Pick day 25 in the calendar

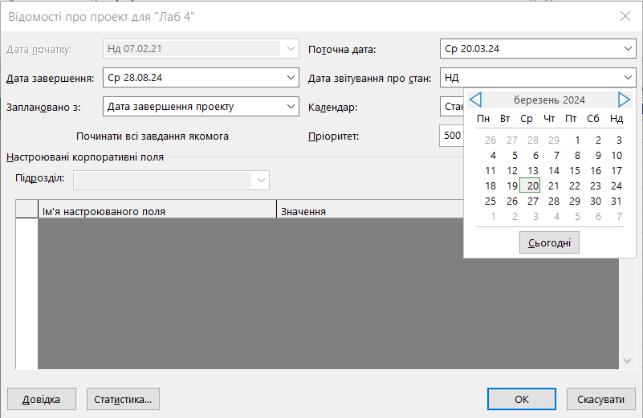click(490, 201)
